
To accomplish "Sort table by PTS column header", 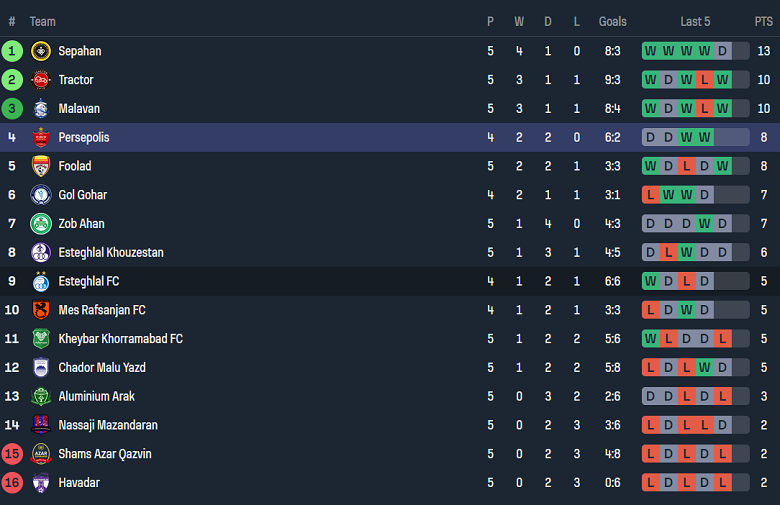I will 763,21.
